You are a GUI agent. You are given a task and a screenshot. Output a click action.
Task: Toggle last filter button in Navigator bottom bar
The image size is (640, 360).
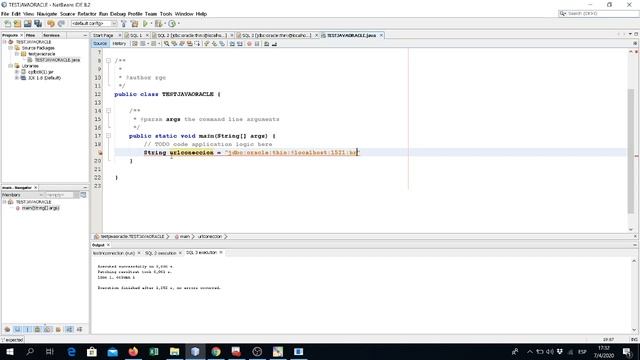pos(80,329)
